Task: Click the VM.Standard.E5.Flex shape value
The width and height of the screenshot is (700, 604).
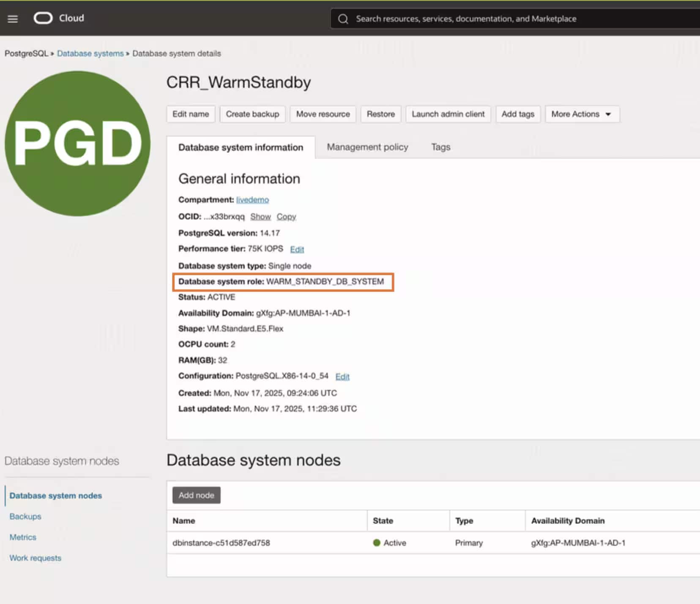Action: (x=245, y=329)
